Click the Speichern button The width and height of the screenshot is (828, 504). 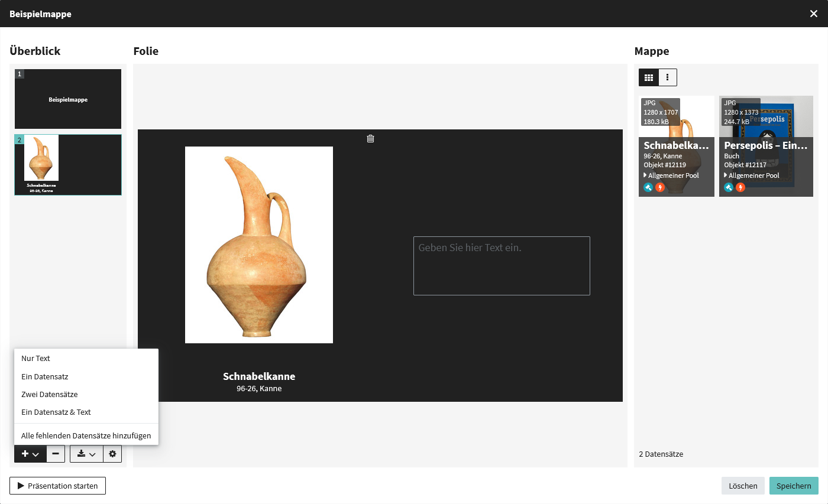click(x=794, y=486)
